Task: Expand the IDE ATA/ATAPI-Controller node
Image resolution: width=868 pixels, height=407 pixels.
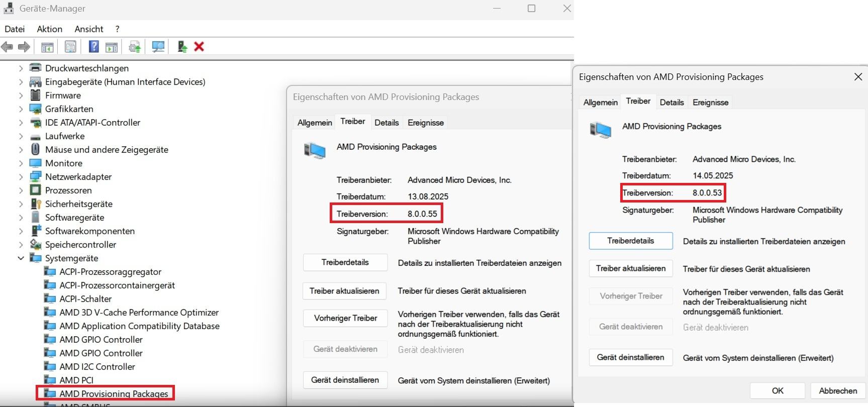Action: point(21,122)
